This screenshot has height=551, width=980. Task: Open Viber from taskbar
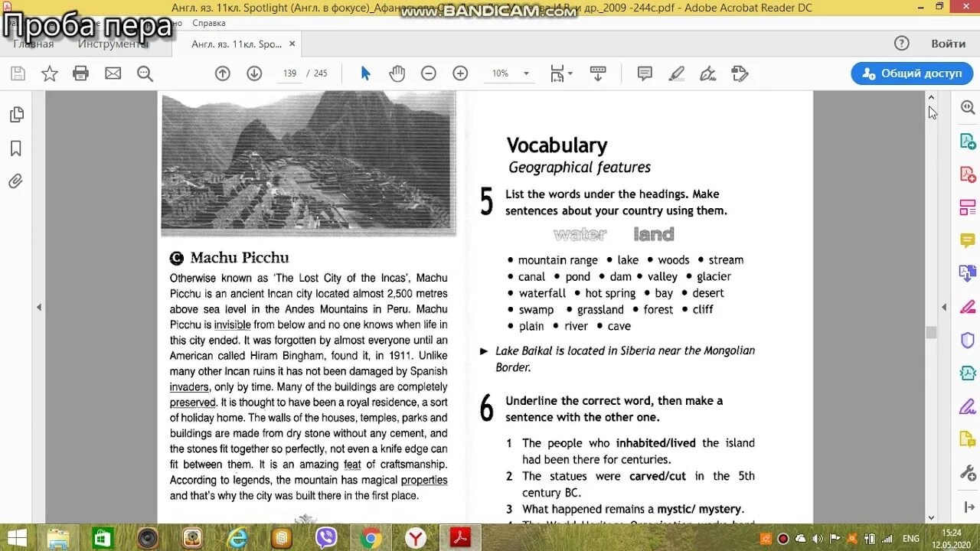pyautogui.click(x=327, y=538)
